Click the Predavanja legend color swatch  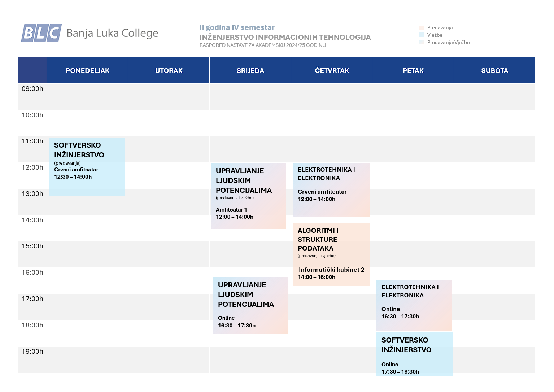tap(422, 28)
